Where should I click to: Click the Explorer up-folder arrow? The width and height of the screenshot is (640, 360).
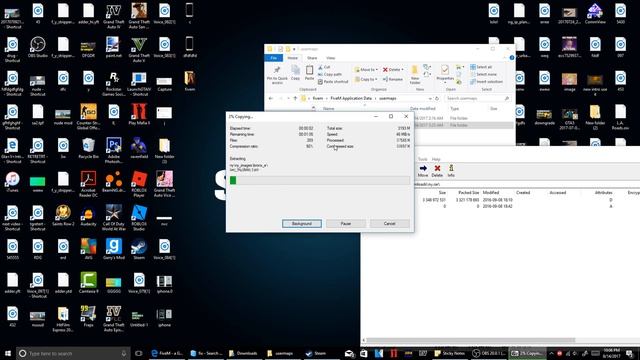[x=295, y=98]
